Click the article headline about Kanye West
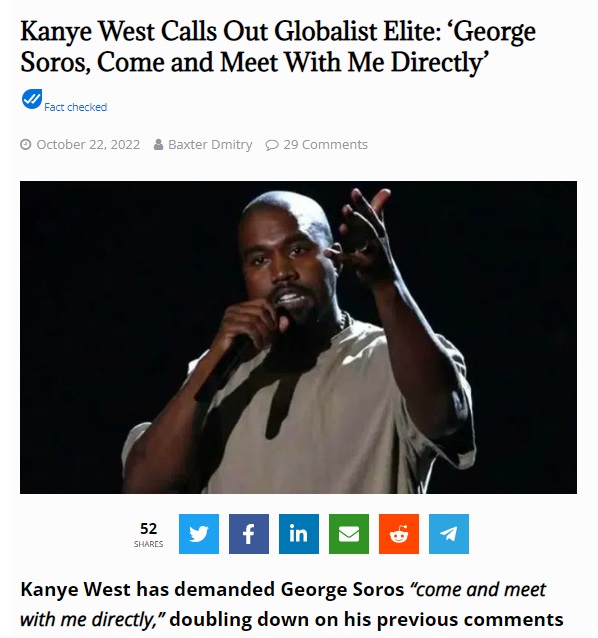 click(x=278, y=47)
